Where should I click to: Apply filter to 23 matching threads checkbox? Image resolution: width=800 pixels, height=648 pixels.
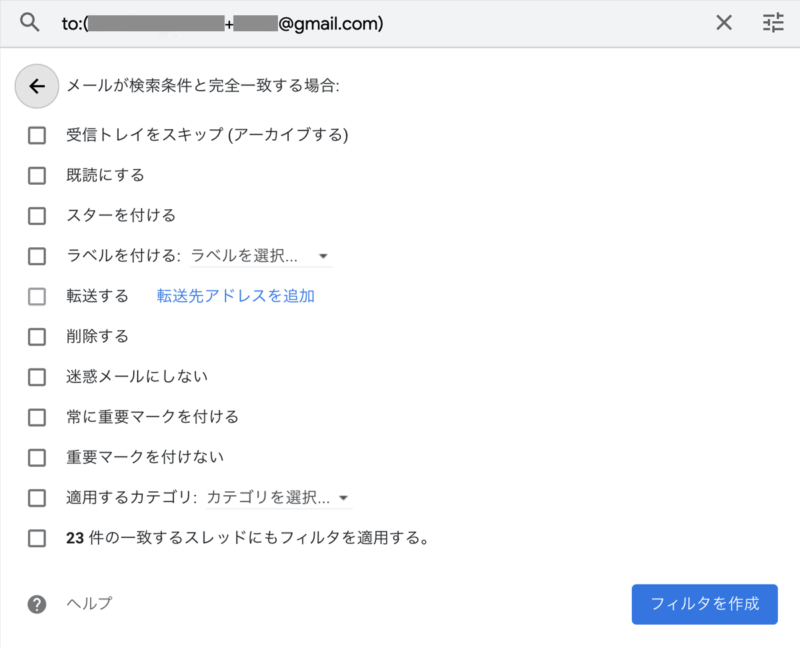pos(37,538)
